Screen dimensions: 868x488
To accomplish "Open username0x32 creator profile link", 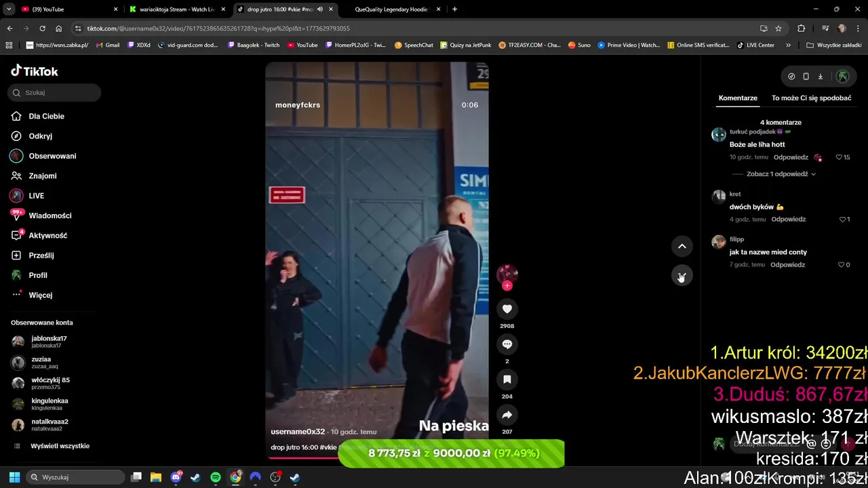I will pyautogui.click(x=298, y=432).
